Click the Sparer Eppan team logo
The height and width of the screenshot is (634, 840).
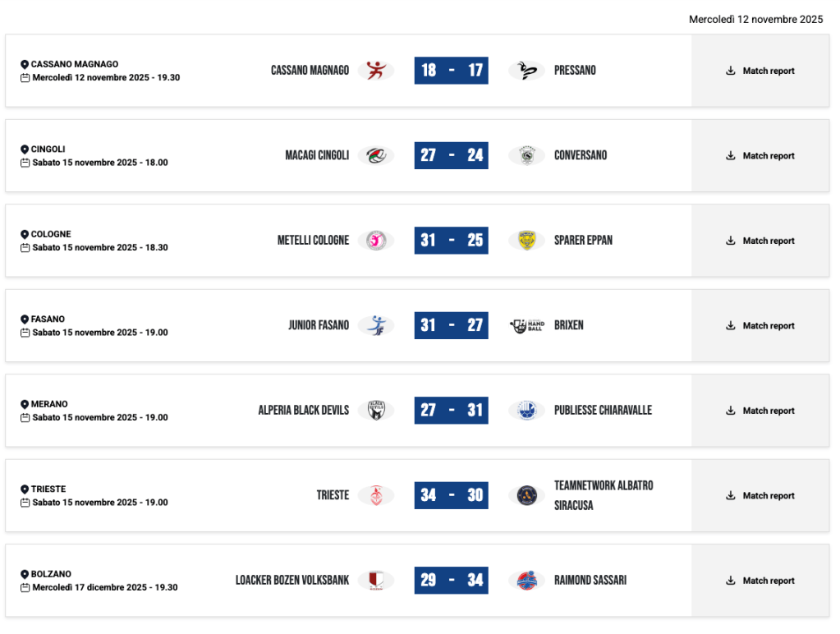coord(526,241)
